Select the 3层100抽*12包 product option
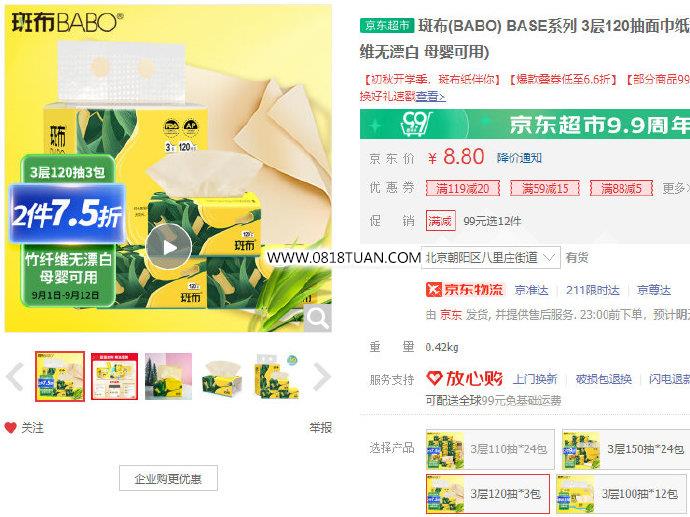 tap(622, 494)
